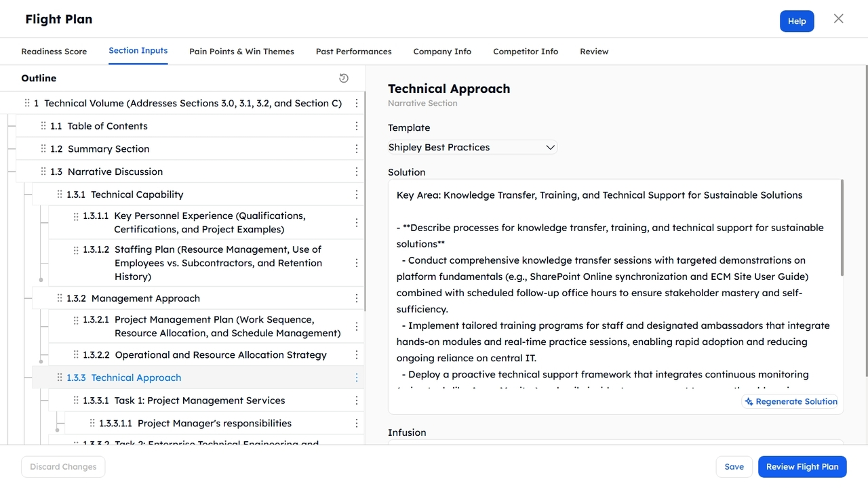Click the right panel vertical scrollbar
The height and width of the screenshot is (488, 868).
click(x=865, y=221)
